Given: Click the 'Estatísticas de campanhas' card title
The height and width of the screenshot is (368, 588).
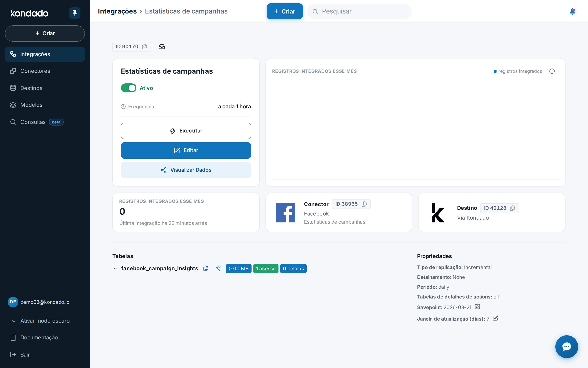Looking at the screenshot, I should (167, 71).
